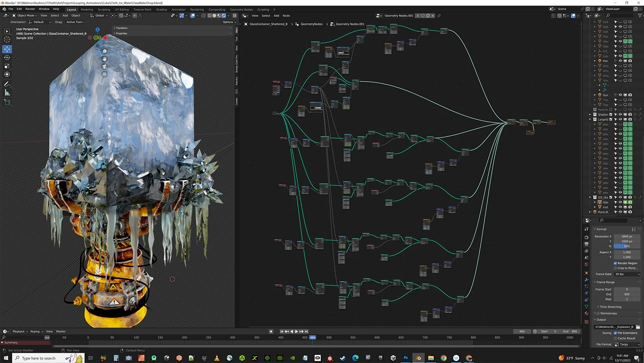Click the resolution percentage 50% slider
Image resolution: width=644 pixels, height=363 pixels.
pos(627,246)
